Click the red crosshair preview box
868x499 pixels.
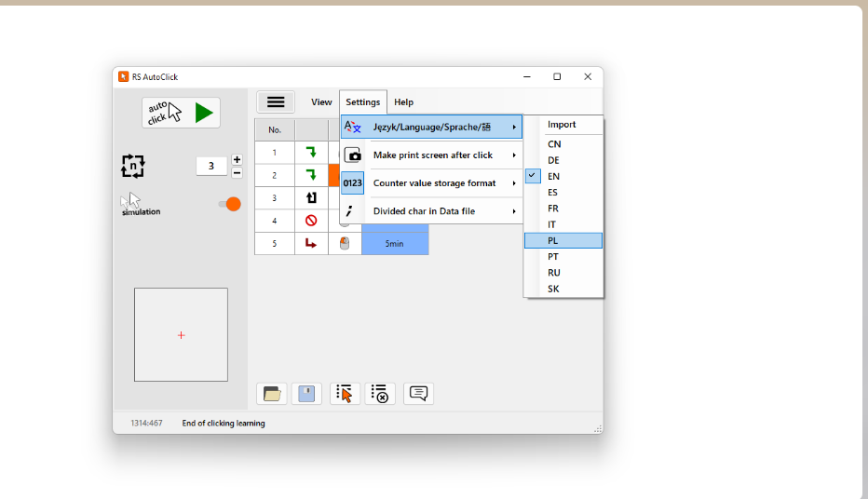click(181, 335)
